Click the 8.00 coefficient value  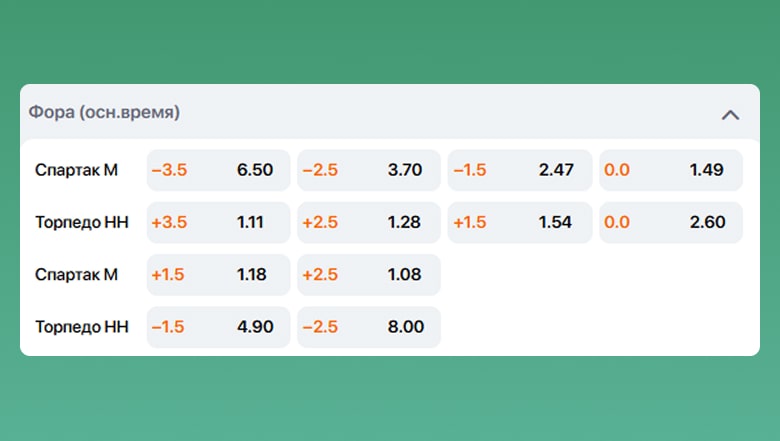(406, 327)
